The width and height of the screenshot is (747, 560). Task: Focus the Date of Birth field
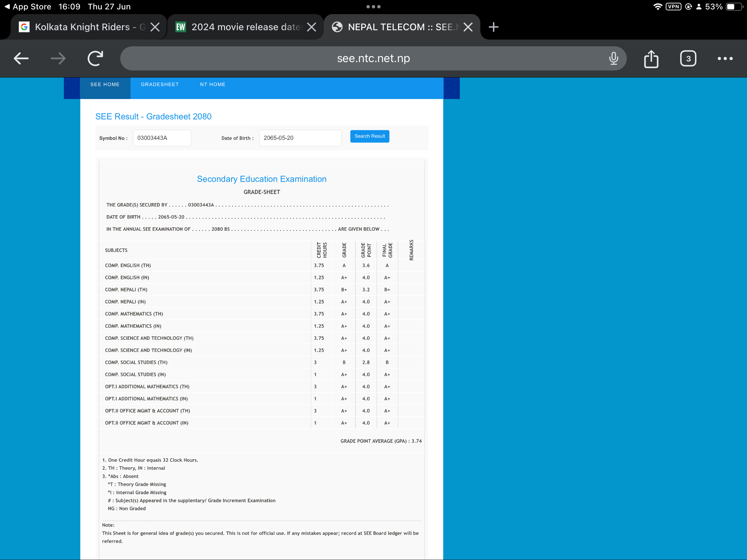(x=300, y=138)
